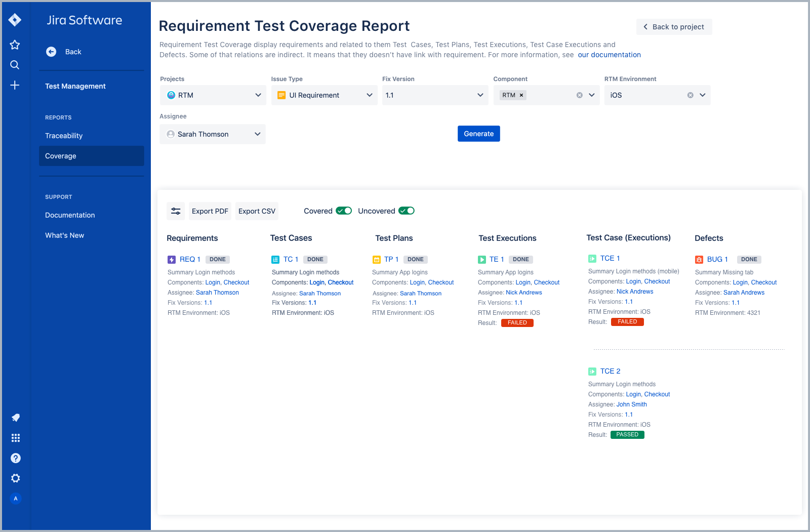Click the Generate button
The image size is (810, 532).
point(478,133)
